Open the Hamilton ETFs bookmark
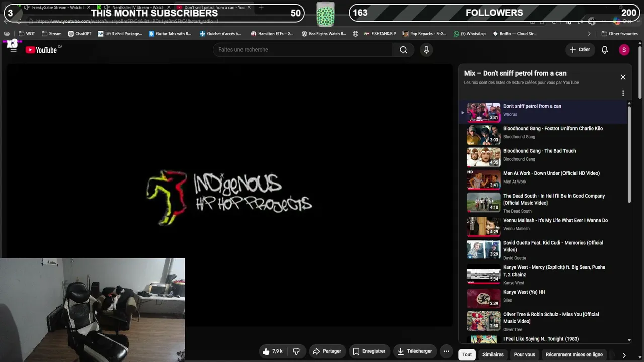Screen dimensions: 644x362 click(272, 34)
